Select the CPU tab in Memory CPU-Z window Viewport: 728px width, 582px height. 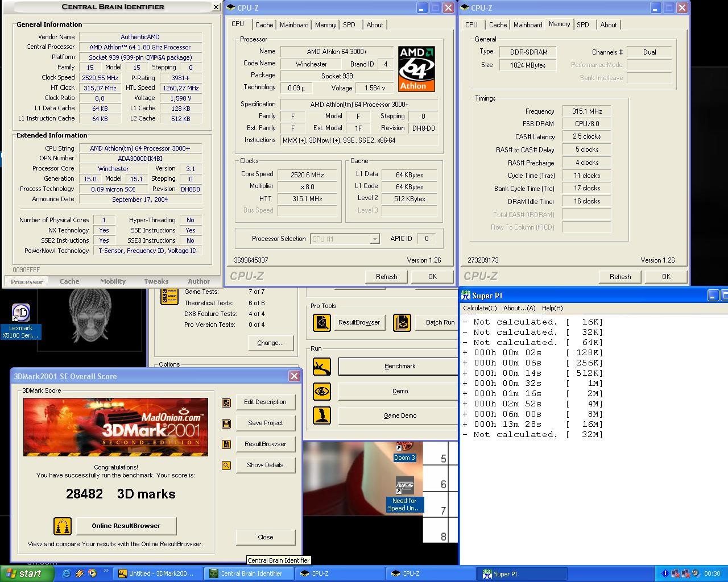pos(471,25)
